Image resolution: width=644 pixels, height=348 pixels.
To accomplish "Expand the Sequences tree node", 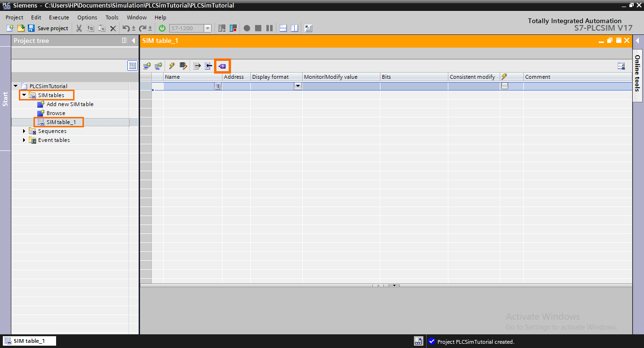I will click(x=24, y=131).
